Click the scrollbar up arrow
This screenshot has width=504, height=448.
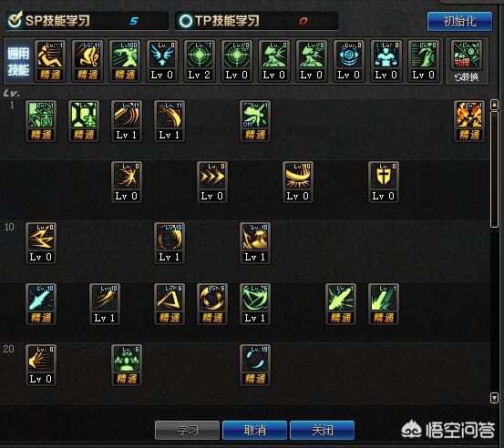494,105
